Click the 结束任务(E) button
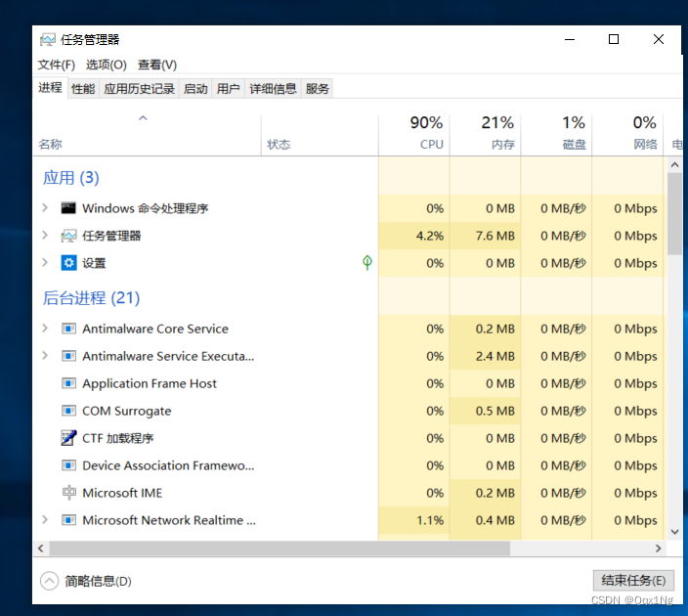 [x=633, y=581]
